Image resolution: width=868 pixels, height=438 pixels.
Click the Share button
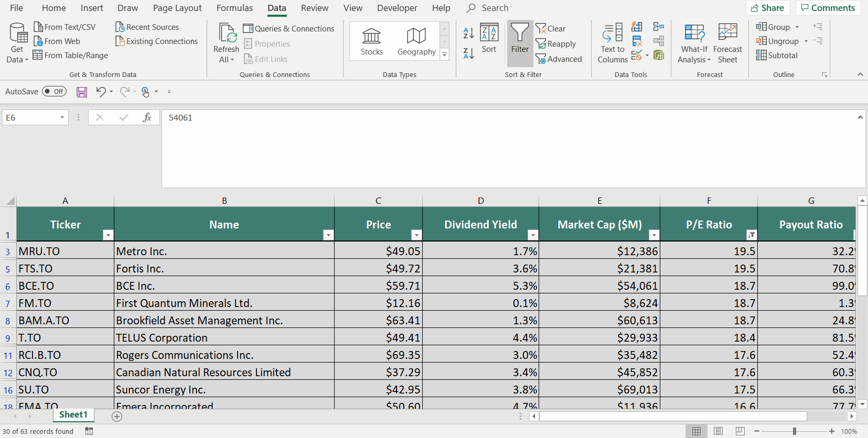pos(767,8)
